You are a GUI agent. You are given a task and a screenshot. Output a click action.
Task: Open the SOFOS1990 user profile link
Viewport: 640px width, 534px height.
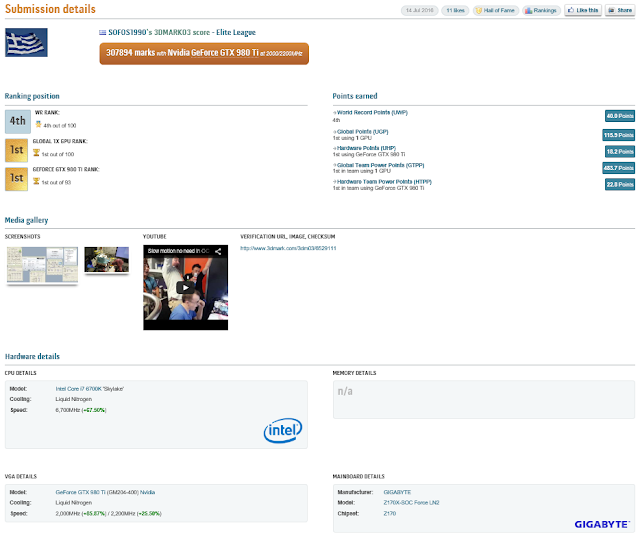coord(130,32)
